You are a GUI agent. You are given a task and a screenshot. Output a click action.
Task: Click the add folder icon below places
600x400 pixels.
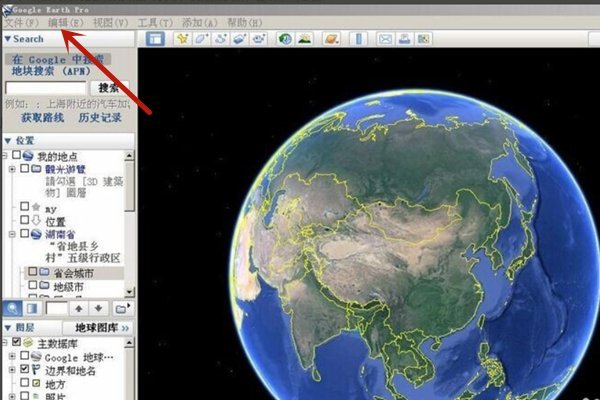tap(123, 308)
